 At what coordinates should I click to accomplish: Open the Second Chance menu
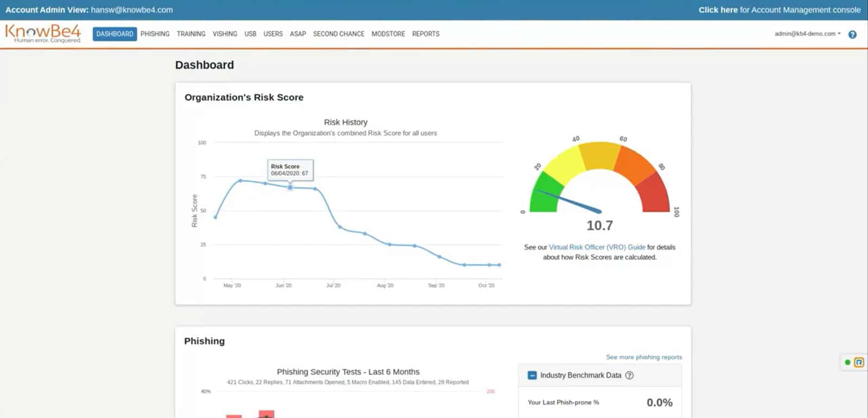click(339, 34)
